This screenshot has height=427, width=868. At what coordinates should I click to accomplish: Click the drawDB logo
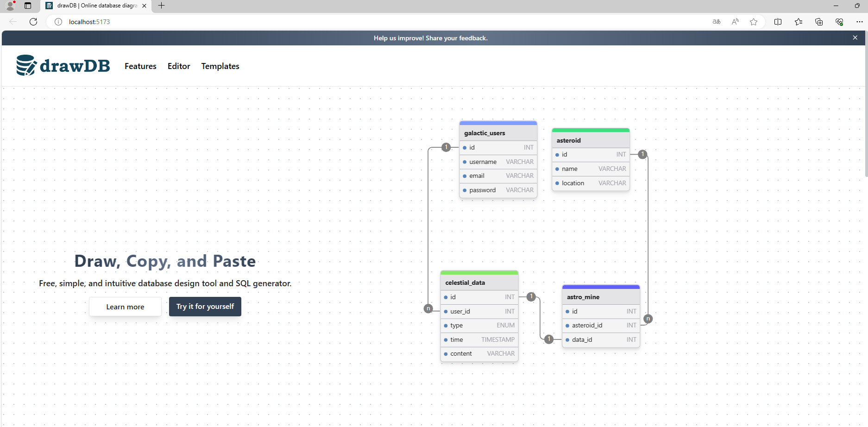[x=63, y=65]
